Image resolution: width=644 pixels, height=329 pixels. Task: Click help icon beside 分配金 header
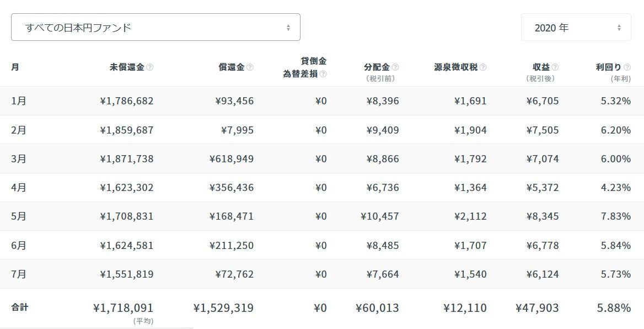[x=395, y=67]
